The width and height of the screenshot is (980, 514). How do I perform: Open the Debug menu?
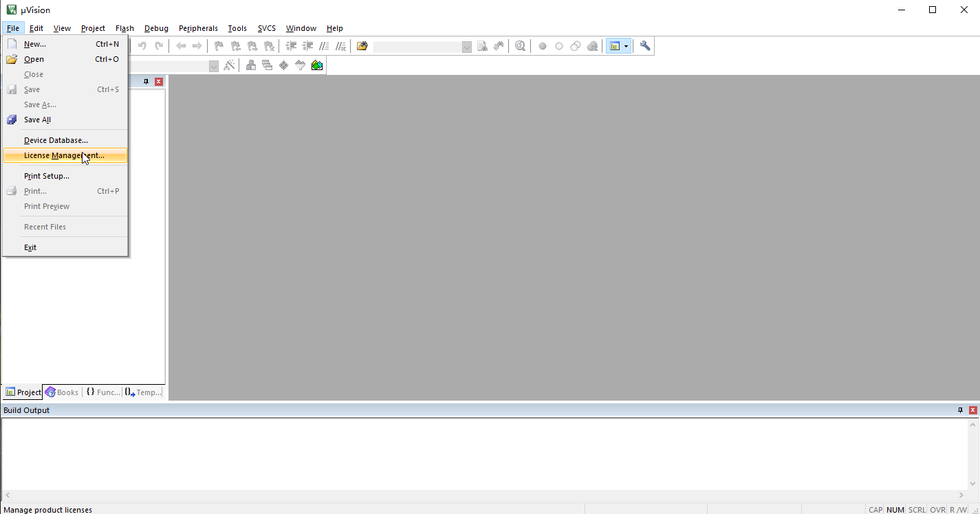pos(156,28)
